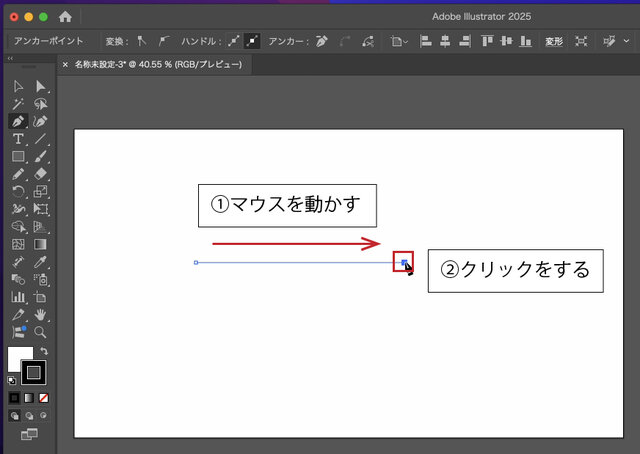This screenshot has height=454, width=640.
Task: Select the Artboard tool
Action: point(40,297)
